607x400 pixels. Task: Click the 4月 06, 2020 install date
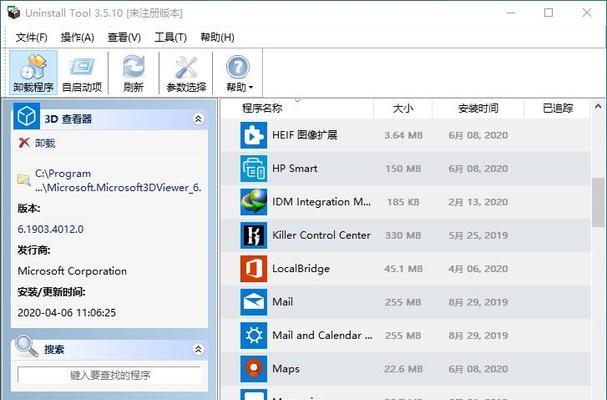[478, 268]
